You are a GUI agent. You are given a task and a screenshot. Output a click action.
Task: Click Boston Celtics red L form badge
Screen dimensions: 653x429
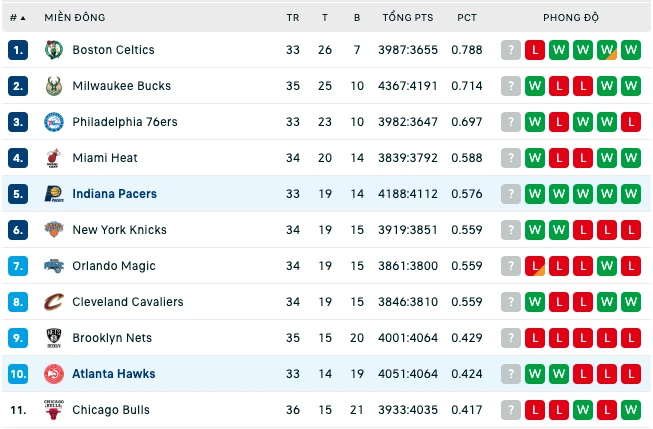(535, 50)
